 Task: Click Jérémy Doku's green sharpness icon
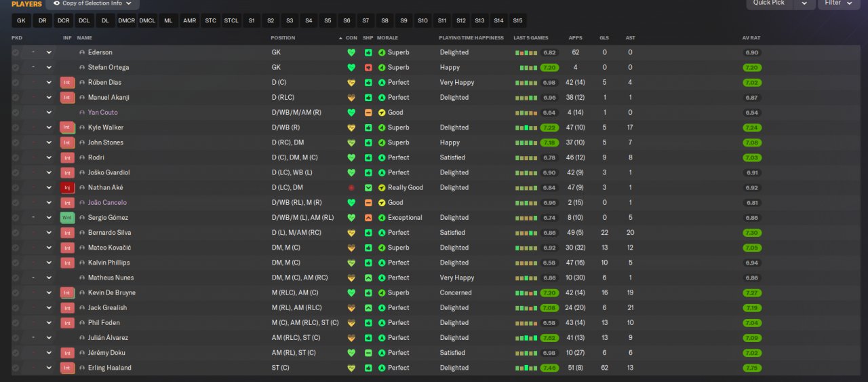coord(368,353)
